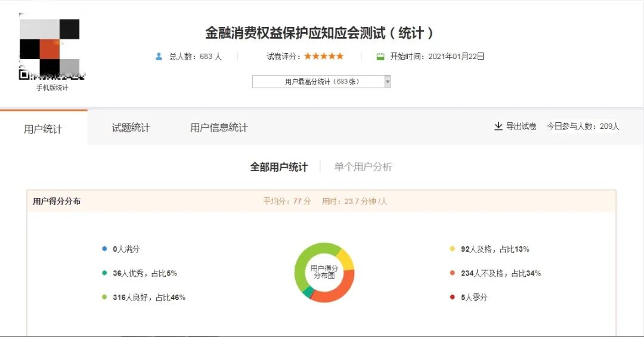The height and width of the screenshot is (337, 644).
Task: Switch to the 试题统计 tab
Action: [x=131, y=128]
